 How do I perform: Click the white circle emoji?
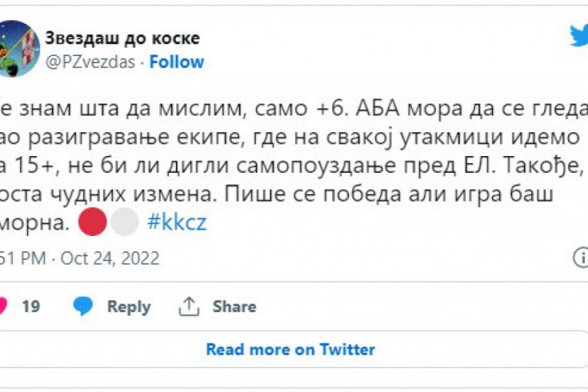[125, 222]
